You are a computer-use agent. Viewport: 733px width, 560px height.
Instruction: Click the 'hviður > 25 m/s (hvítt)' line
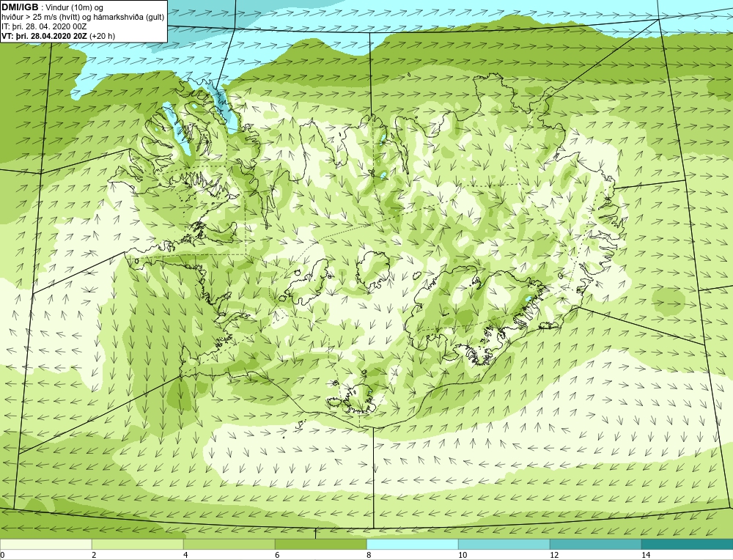40,18
